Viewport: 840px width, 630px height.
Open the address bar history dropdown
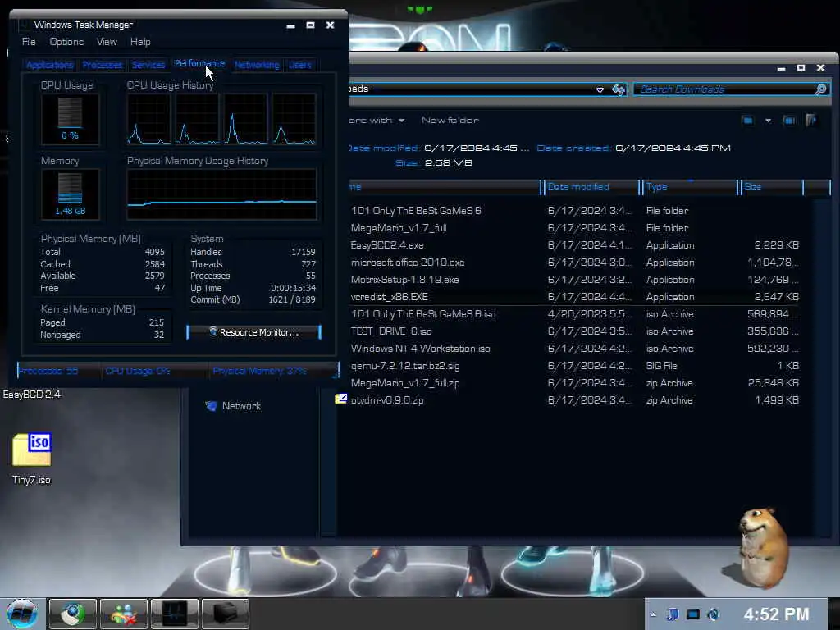coord(600,89)
